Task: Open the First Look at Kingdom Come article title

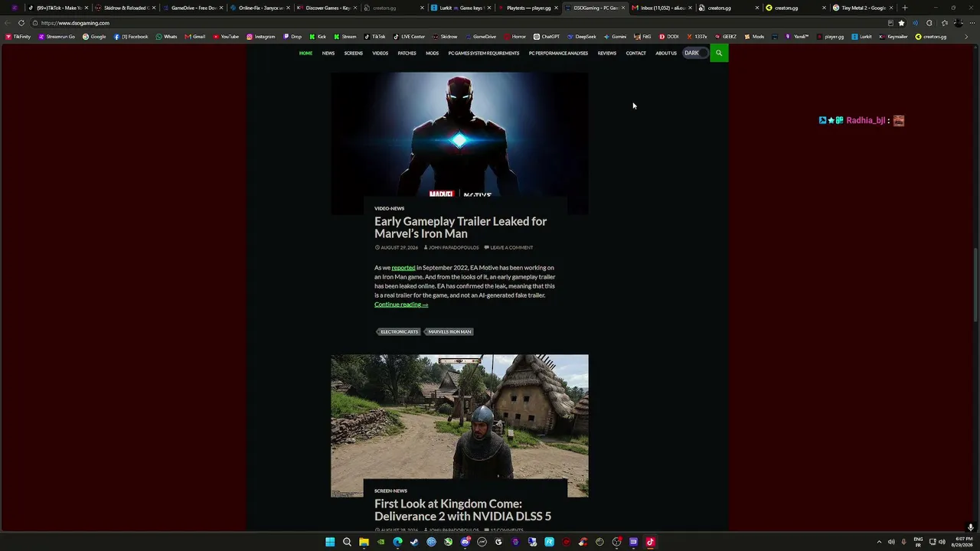Action: [x=462, y=510]
